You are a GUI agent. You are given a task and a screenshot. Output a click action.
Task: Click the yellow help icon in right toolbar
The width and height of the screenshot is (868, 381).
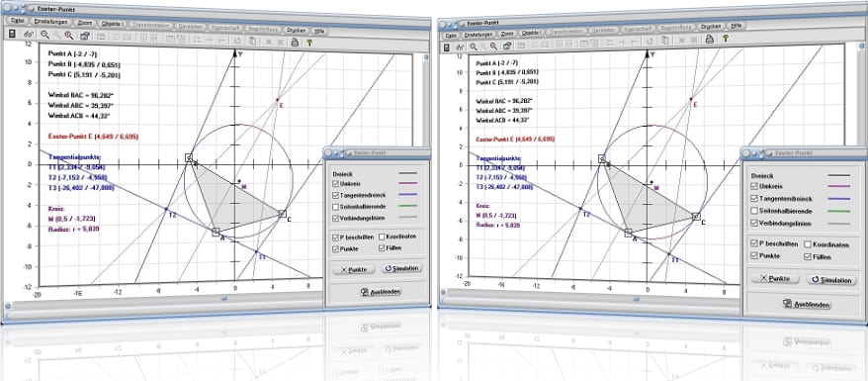[726, 38]
